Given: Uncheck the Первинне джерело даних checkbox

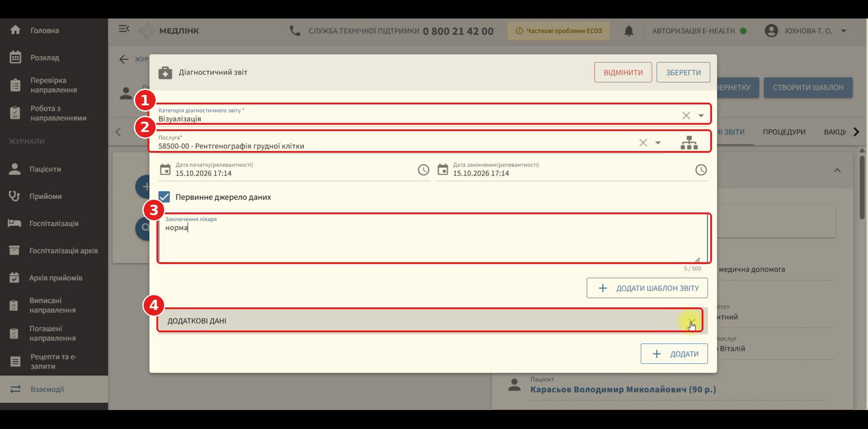Looking at the screenshot, I should pyautogui.click(x=164, y=197).
